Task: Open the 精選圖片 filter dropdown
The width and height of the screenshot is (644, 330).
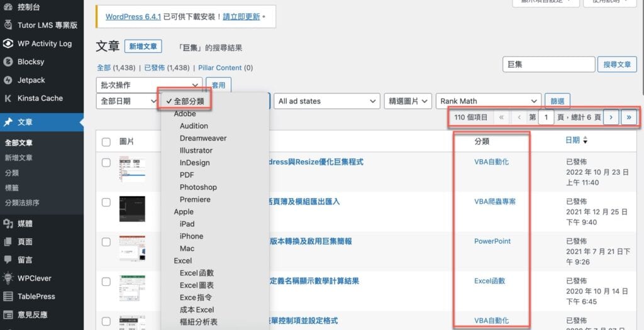Action: [408, 101]
